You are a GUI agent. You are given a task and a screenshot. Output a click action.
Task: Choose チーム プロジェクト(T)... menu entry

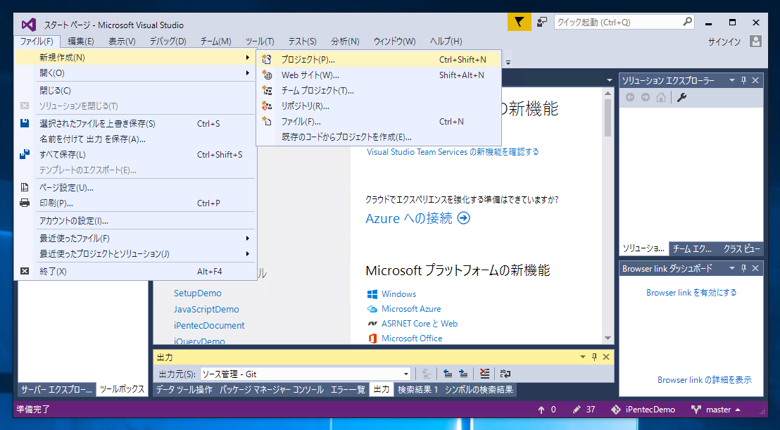pos(379,91)
